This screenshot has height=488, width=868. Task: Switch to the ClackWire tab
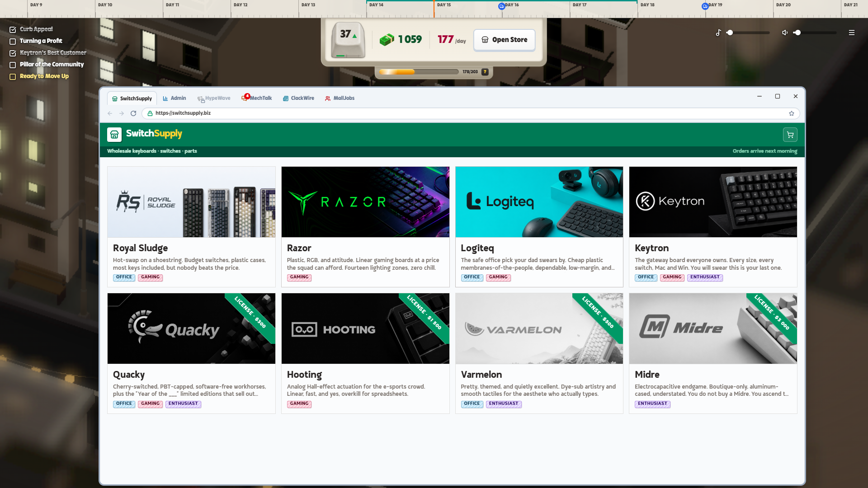pos(298,98)
